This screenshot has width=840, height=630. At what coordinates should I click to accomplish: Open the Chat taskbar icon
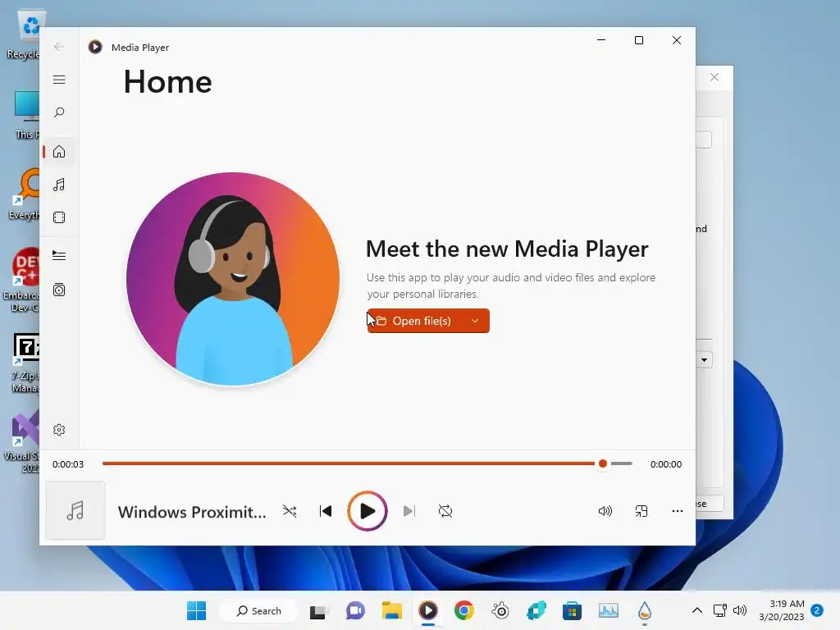354,610
